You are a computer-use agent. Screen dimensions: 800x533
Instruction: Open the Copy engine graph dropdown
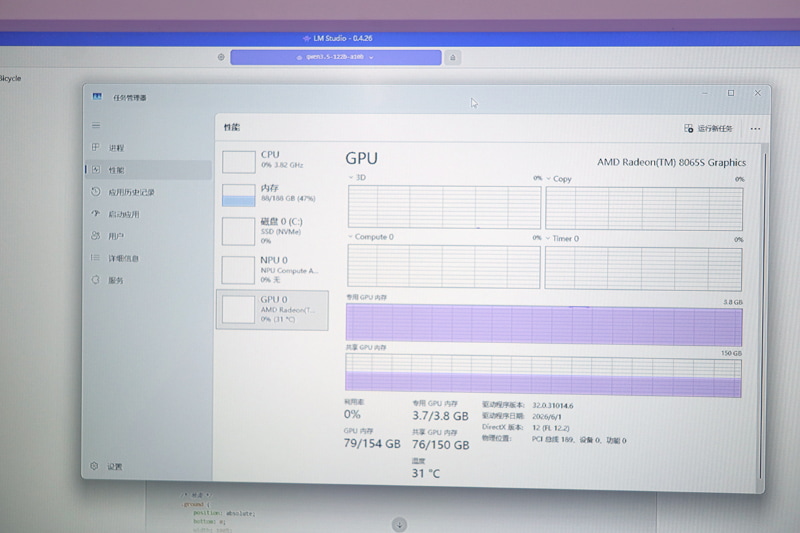[559, 179]
